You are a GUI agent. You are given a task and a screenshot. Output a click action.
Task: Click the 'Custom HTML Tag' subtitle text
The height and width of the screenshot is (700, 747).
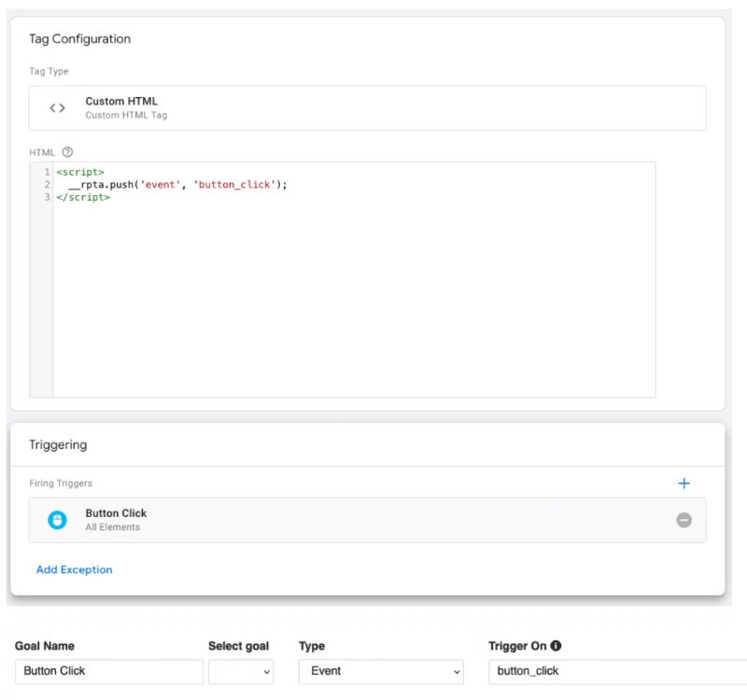click(x=126, y=115)
